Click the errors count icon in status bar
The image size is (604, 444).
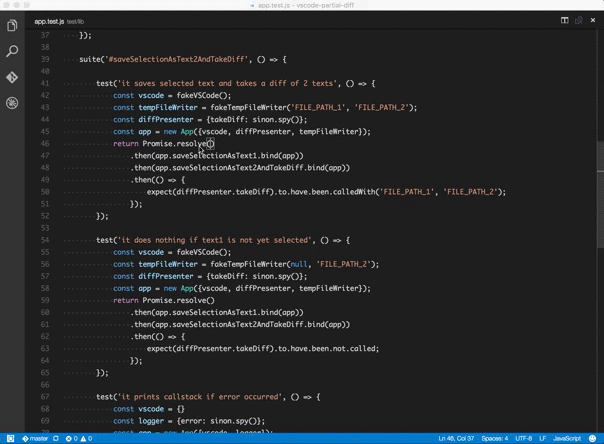[x=70, y=438]
